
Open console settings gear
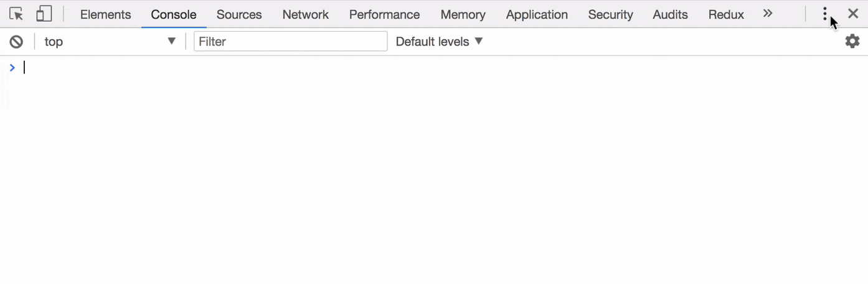coord(852,42)
